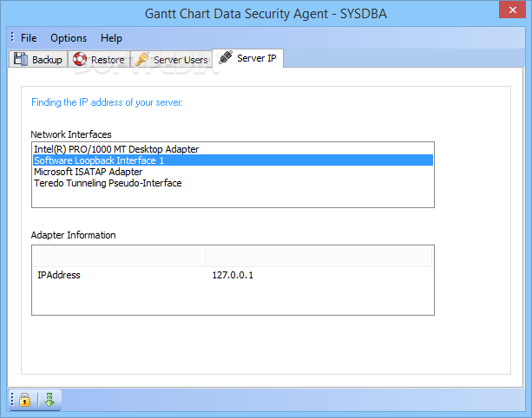Open the Options menu
The height and width of the screenshot is (418, 532).
(69, 38)
